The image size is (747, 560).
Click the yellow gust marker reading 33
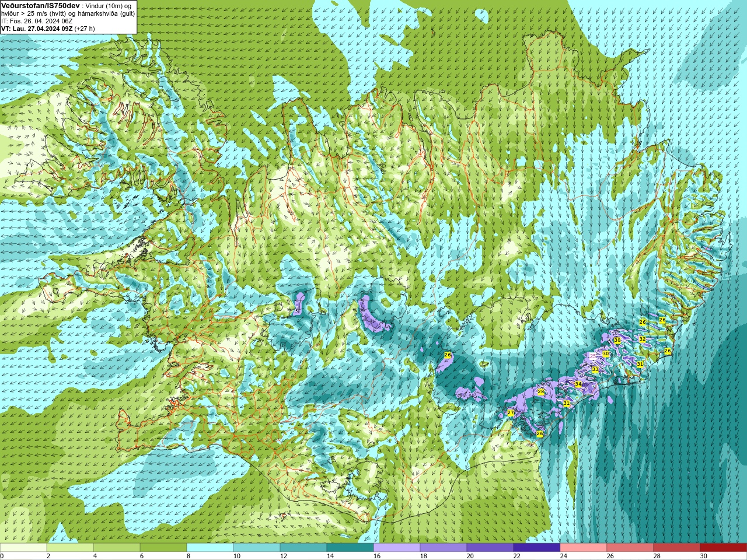[x=595, y=369]
